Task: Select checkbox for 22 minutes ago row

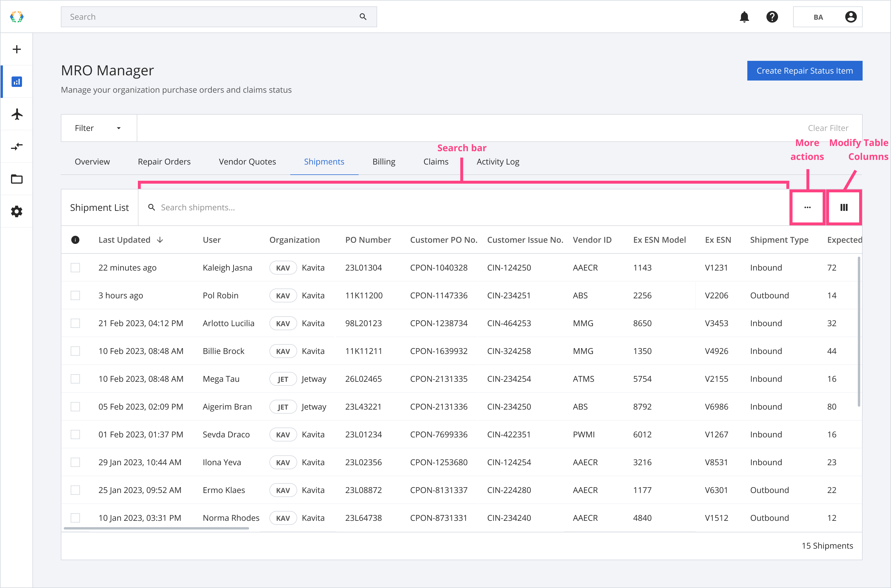Action: pyautogui.click(x=75, y=268)
